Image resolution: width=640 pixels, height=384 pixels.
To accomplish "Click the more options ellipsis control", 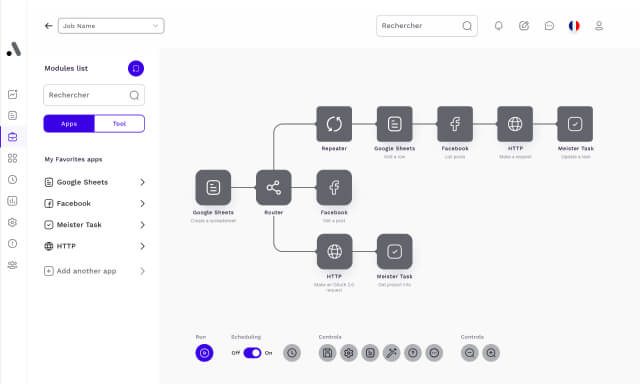I will pyautogui.click(x=434, y=353).
